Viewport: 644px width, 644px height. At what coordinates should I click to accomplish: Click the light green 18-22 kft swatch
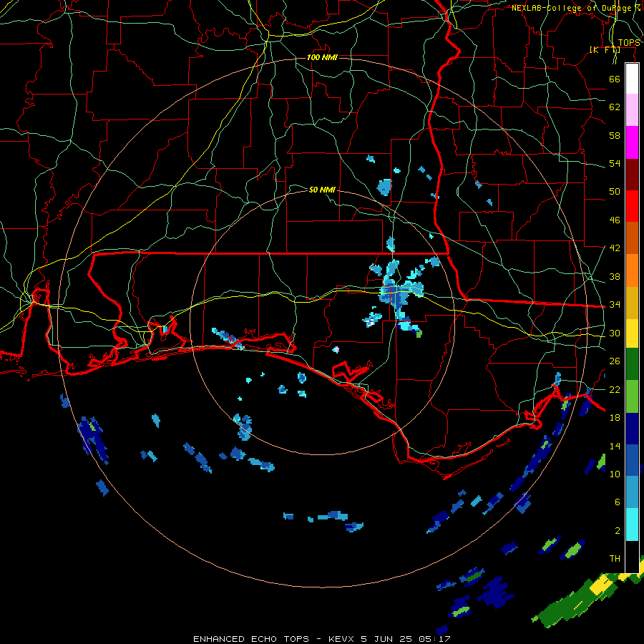coord(632,396)
